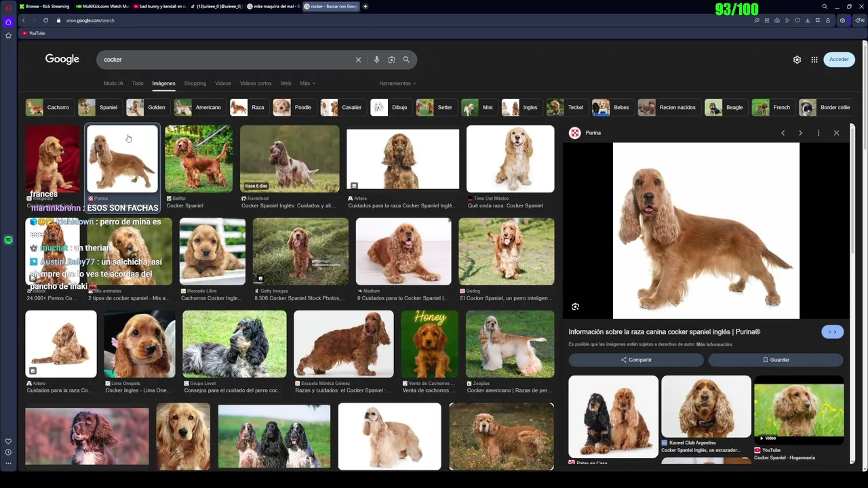Open the YouTube bookmark in the bookmarks bar
The width and height of the screenshot is (868, 488).
(33, 33)
